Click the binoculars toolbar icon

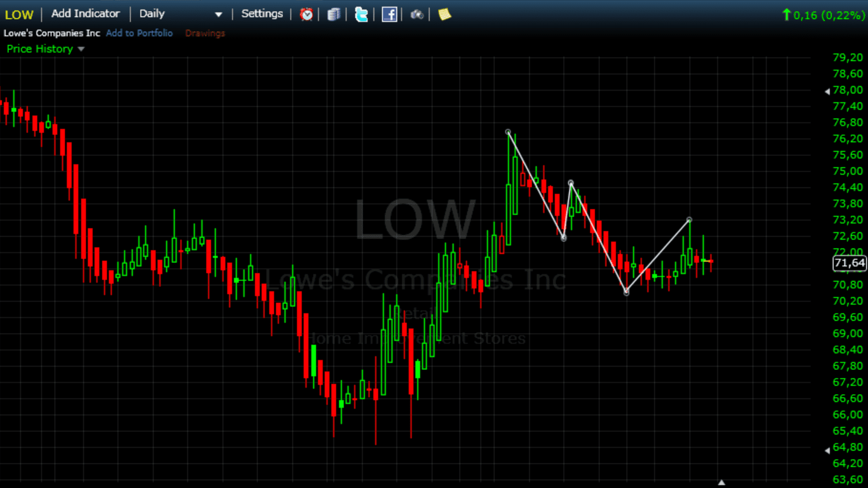[417, 14]
